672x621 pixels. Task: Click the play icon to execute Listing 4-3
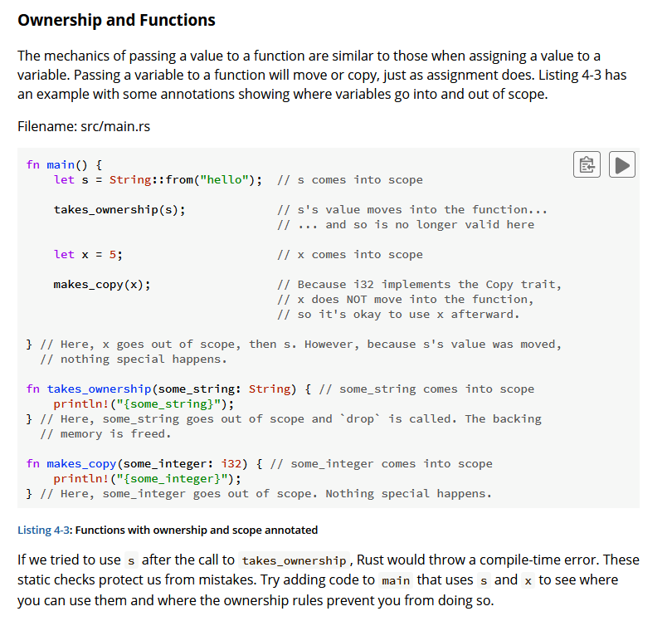click(622, 164)
